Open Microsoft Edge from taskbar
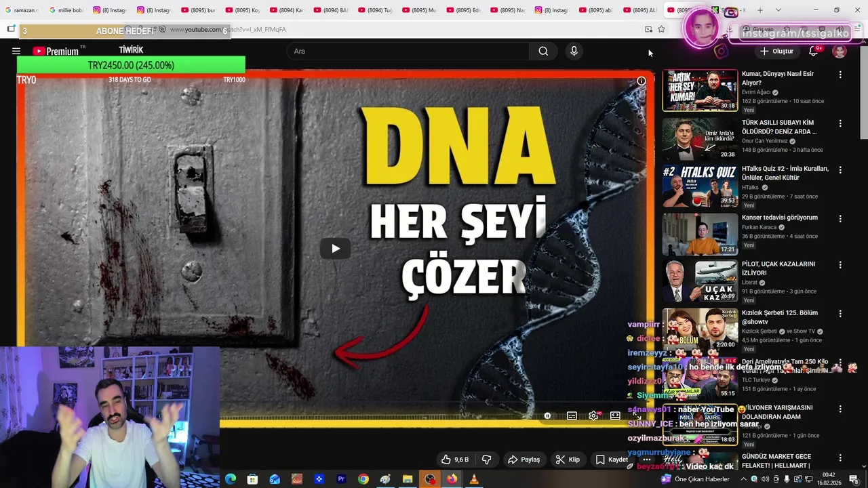 [x=231, y=479]
